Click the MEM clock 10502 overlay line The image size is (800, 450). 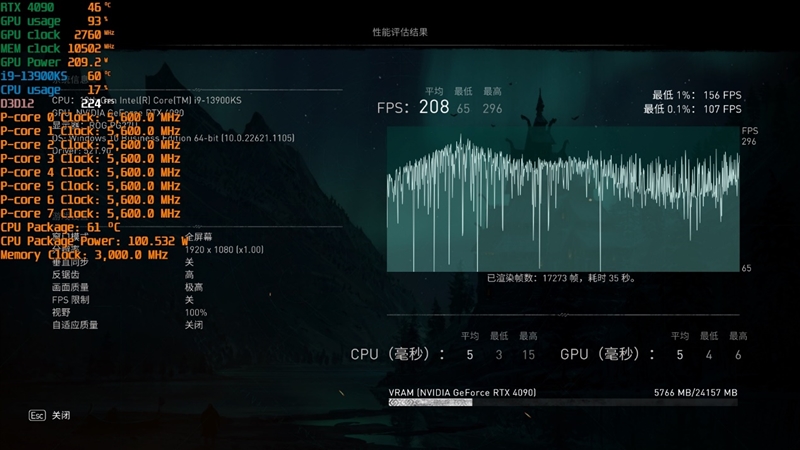click(58, 48)
